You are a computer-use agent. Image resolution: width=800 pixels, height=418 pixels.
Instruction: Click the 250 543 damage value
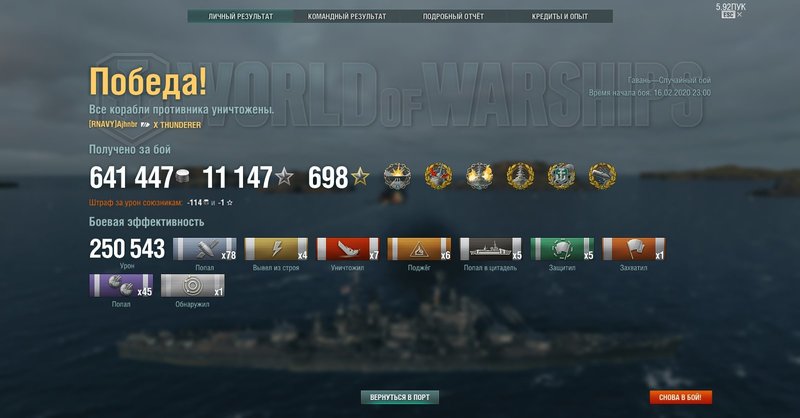(x=127, y=249)
